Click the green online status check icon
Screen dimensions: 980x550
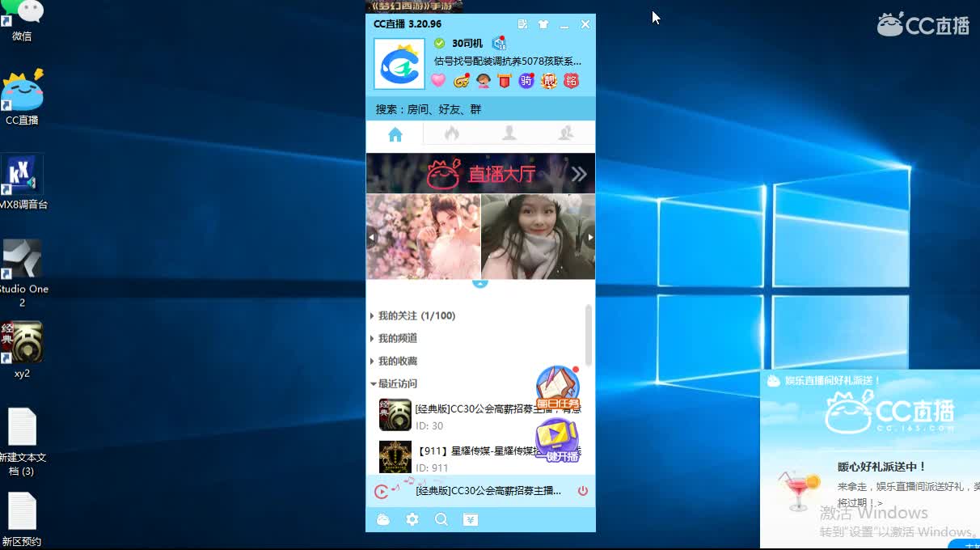click(x=439, y=43)
